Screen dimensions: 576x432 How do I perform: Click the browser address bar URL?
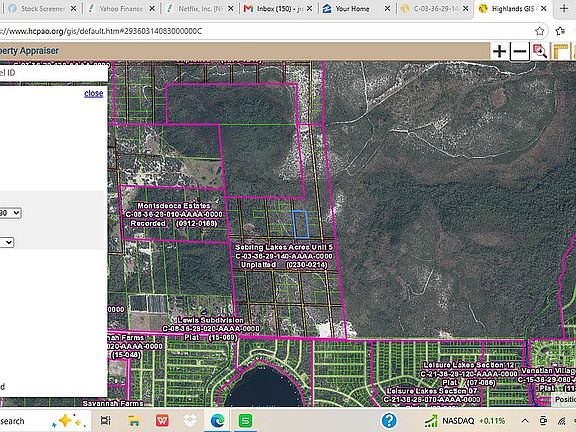click(x=101, y=31)
